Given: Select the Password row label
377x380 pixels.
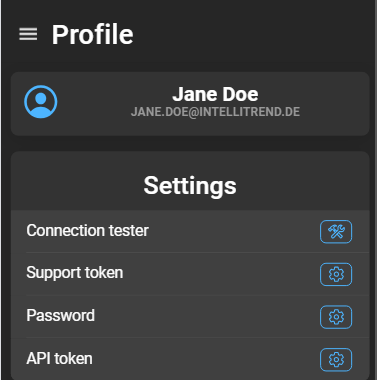Looking at the screenshot, I should click(60, 315).
